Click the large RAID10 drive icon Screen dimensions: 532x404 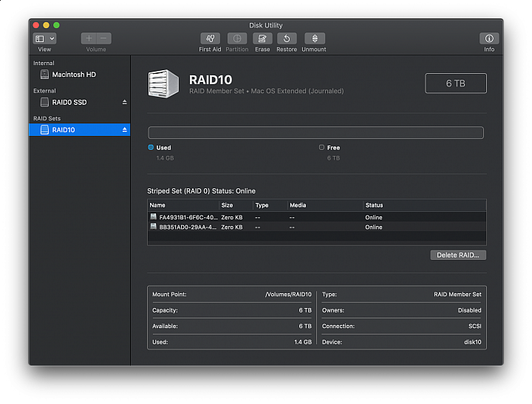163,83
